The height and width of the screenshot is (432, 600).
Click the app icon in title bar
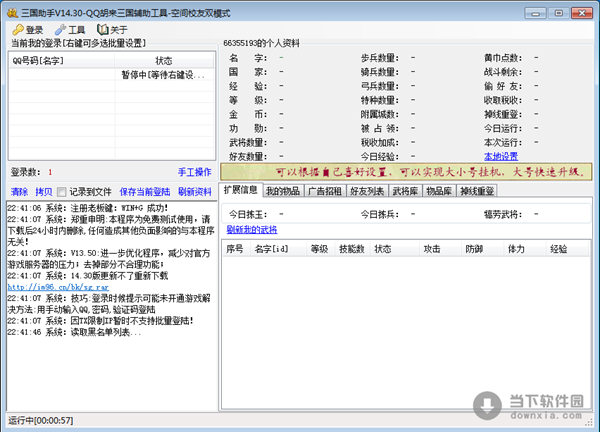12,13
